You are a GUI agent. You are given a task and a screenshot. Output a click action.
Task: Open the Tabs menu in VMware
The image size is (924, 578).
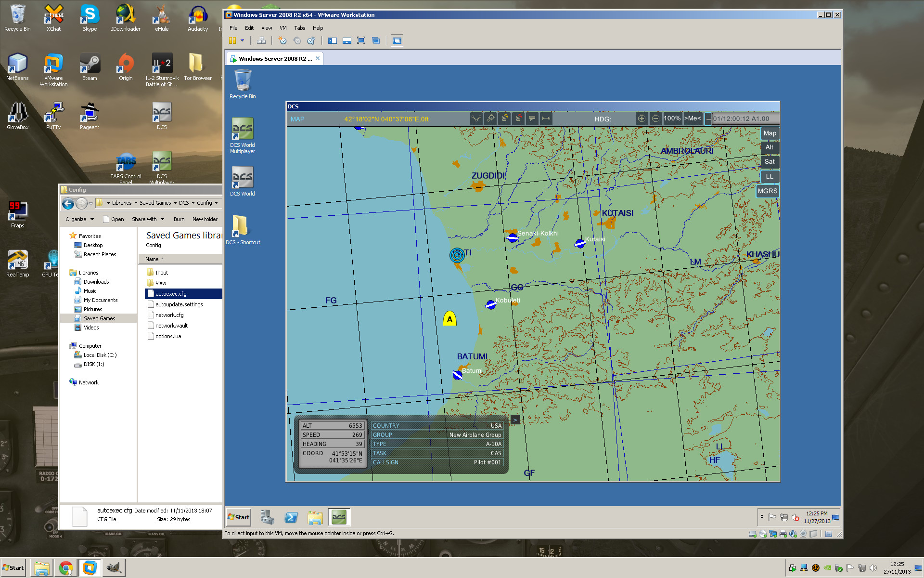300,28
